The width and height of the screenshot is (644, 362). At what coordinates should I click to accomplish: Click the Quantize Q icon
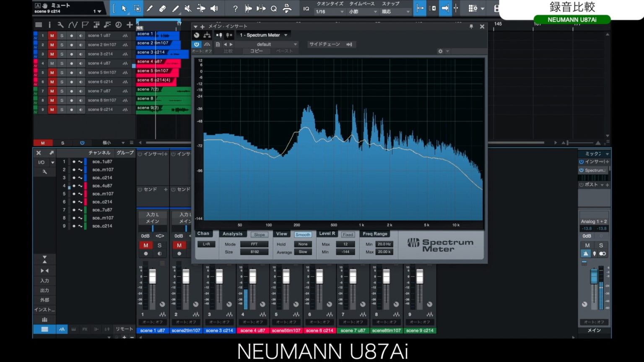pos(273,9)
